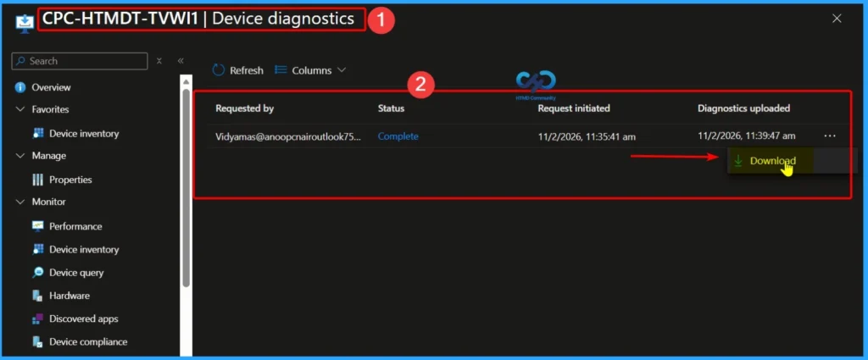Open Discovered apps in sidebar

[x=84, y=319]
